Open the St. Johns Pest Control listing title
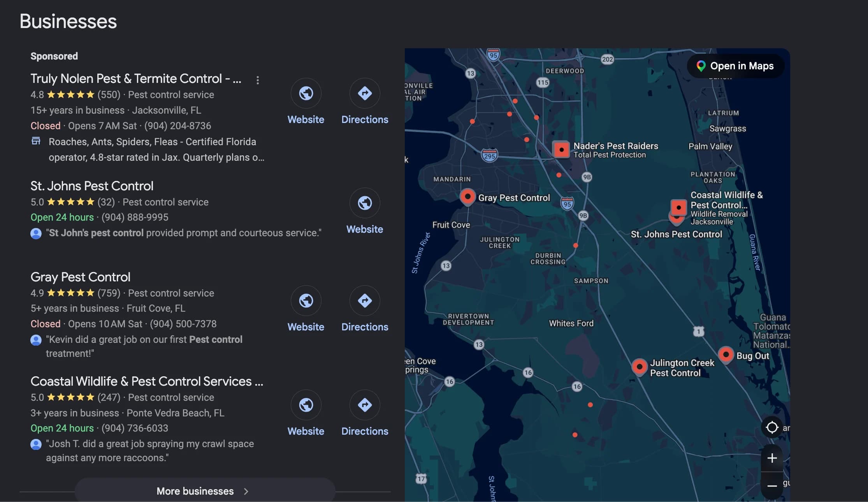 92,186
